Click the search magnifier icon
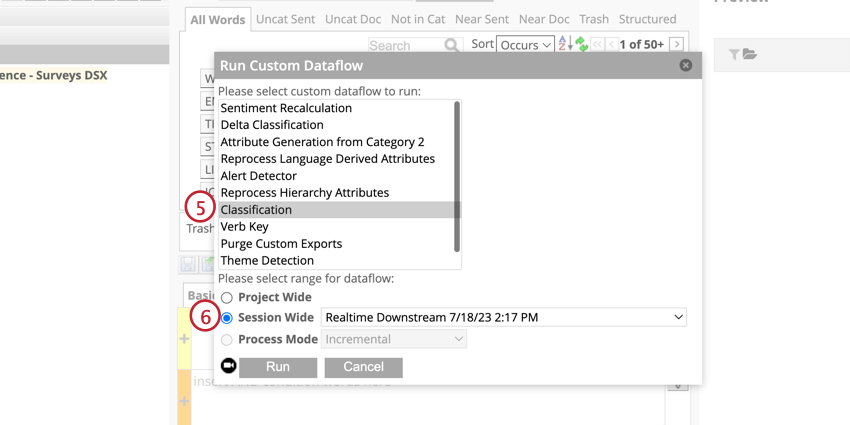Viewport: 850px width, 425px height. point(452,45)
